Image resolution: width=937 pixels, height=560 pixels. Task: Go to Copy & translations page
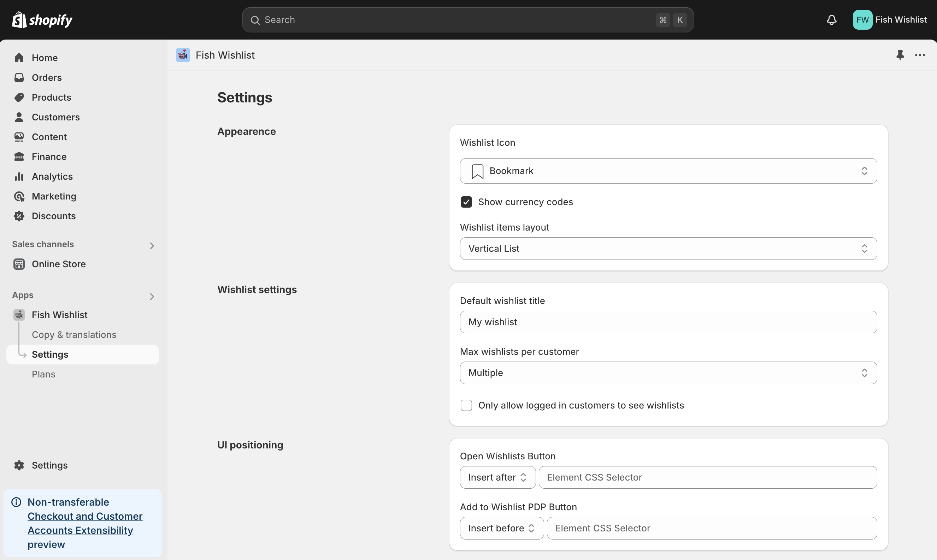(x=74, y=334)
